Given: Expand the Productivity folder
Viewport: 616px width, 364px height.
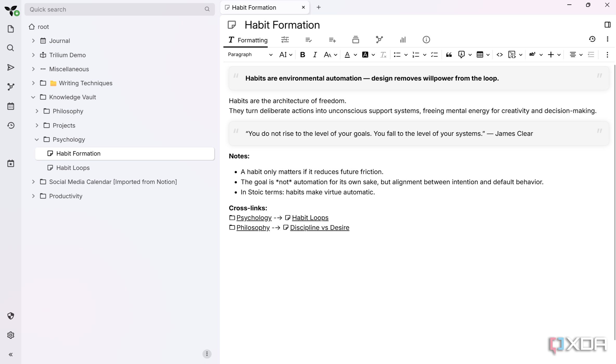Looking at the screenshot, I should pyautogui.click(x=33, y=196).
